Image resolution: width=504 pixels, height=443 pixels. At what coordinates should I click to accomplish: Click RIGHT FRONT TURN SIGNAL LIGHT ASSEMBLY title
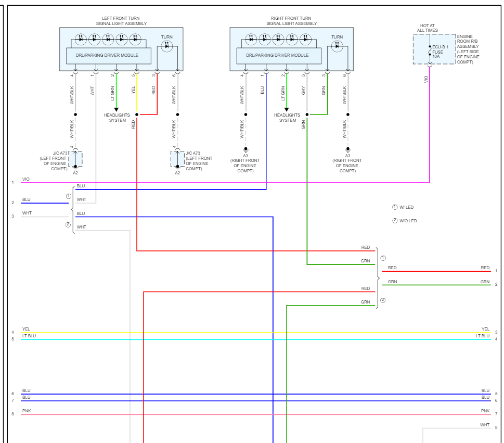[292, 21]
